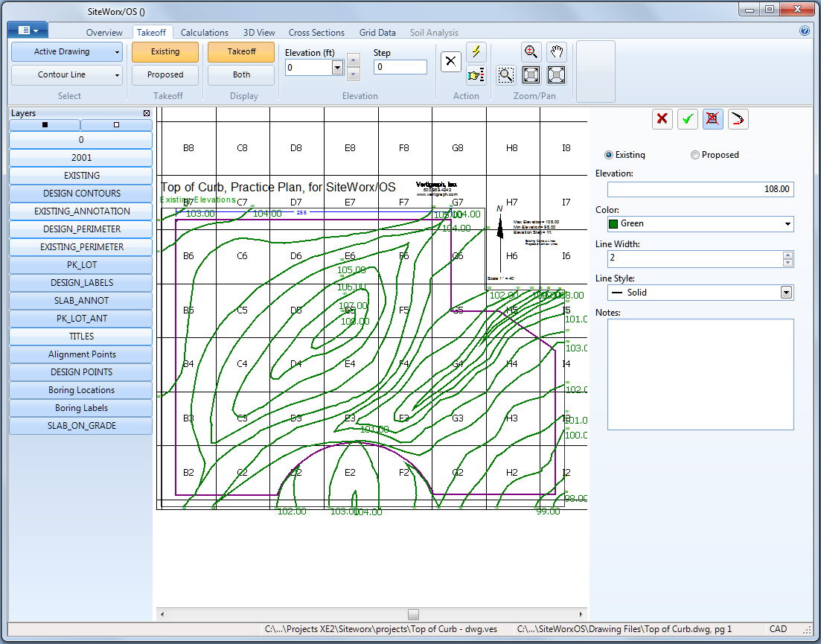The width and height of the screenshot is (821, 644).
Task: Open the Active Drawing dropdown
Action: [x=67, y=52]
